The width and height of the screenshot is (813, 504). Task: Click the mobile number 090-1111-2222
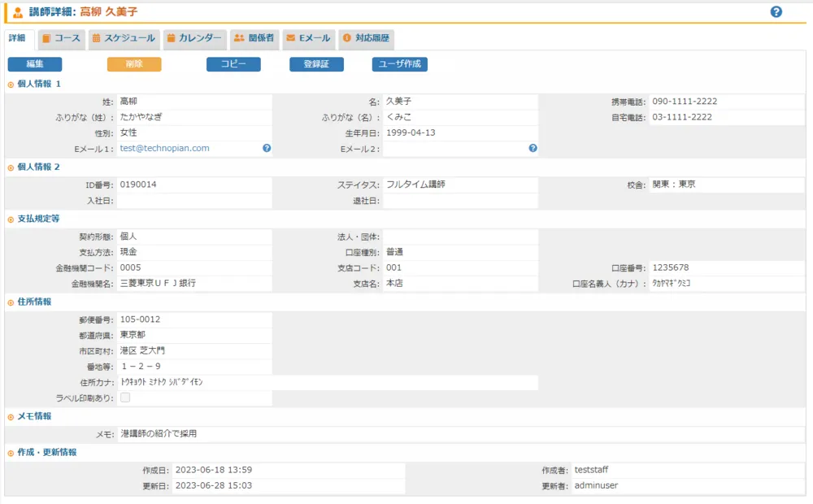685,102
